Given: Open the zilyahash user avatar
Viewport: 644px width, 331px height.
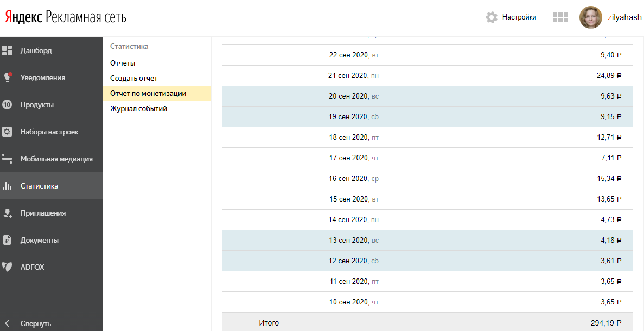Looking at the screenshot, I should pos(590,17).
